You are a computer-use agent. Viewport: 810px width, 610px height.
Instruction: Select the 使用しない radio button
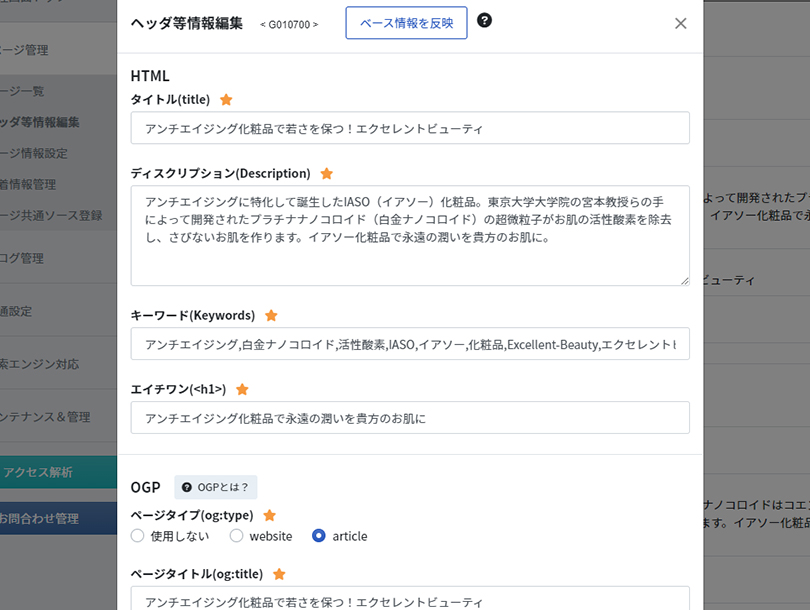click(x=137, y=536)
